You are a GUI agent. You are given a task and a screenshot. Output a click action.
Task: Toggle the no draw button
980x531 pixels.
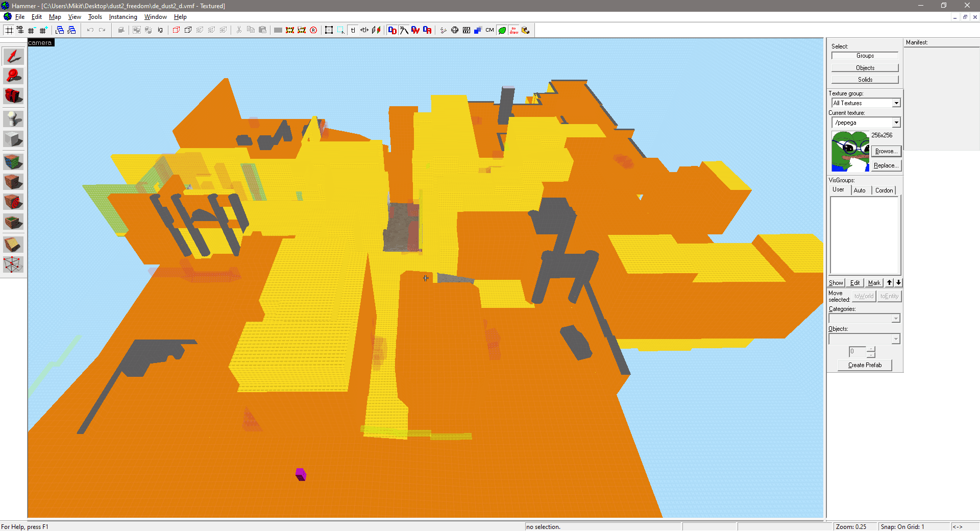(x=514, y=30)
